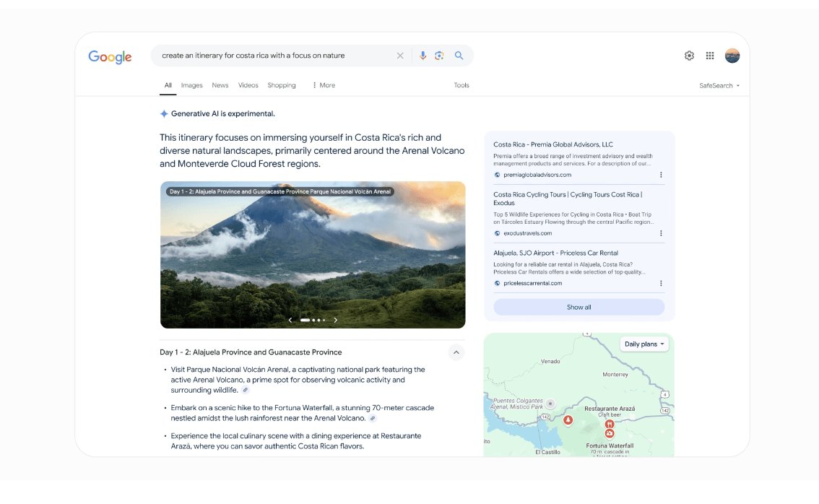The image size is (819, 504).
Task: Open Costa Rica Cycling Tours Exodus link
Action: (568, 199)
